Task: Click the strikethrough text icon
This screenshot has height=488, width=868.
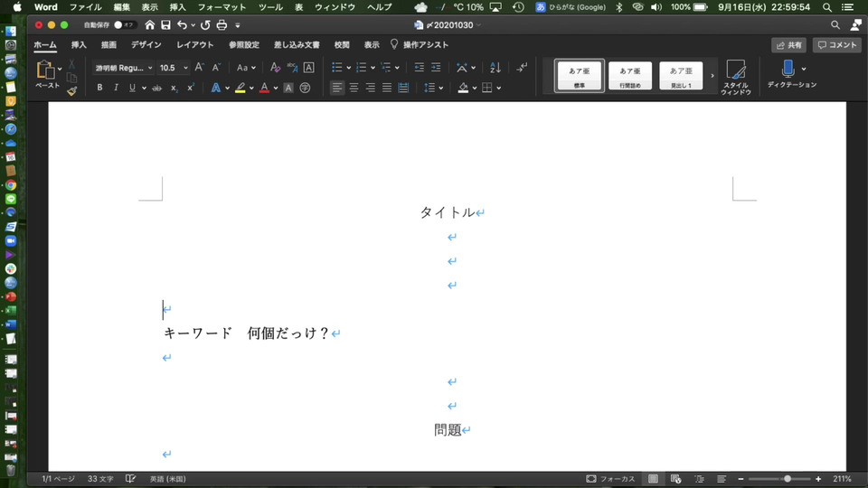Action: 156,88
